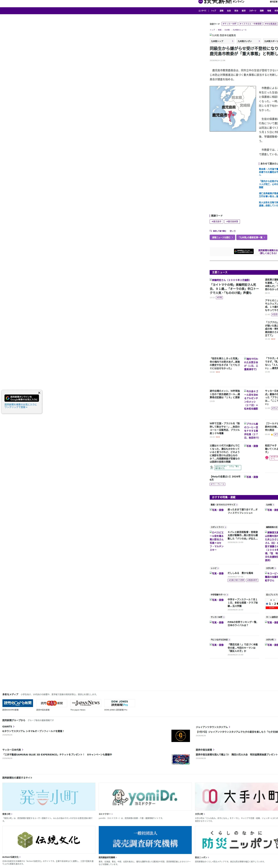Click the DOW JONES 読売新聞 Pro logo
This screenshot has width=278, height=868.
(119, 703)
